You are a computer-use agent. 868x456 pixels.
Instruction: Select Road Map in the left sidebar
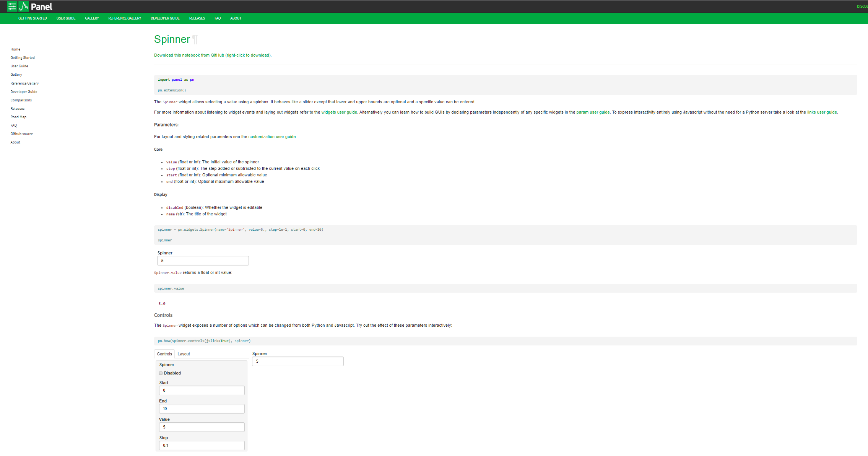point(18,117)
